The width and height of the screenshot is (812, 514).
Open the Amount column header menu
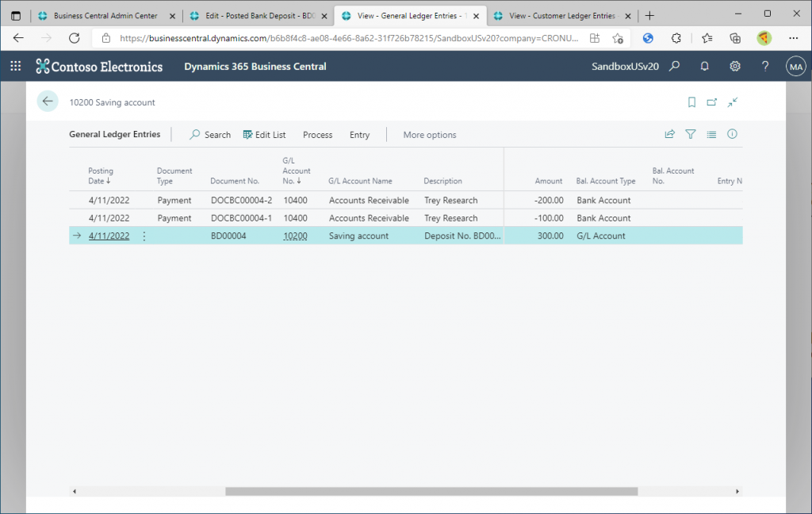pos(549,181)
